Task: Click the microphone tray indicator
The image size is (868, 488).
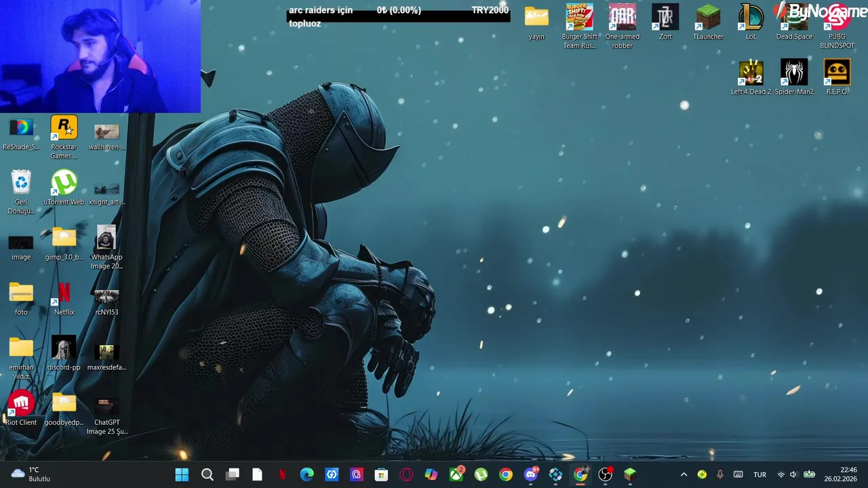Action: point(720,474)
